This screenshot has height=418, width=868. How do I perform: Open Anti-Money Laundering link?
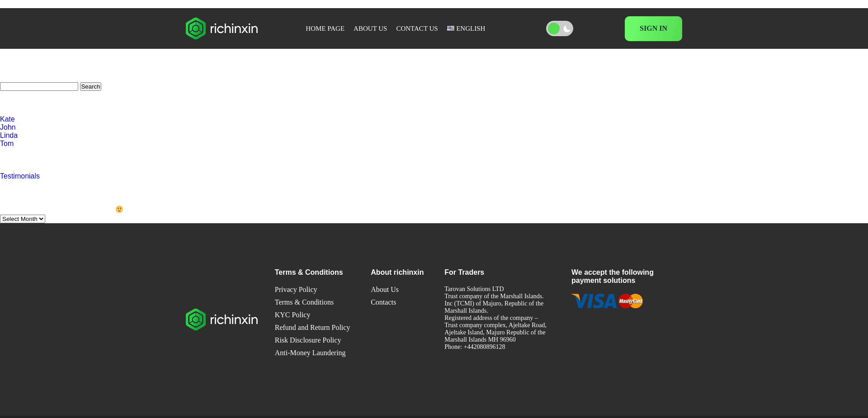310,353
